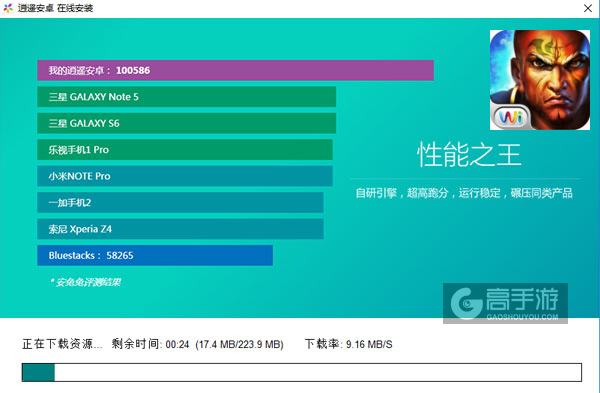Select the 一加手机2 bar

(180, 202)
